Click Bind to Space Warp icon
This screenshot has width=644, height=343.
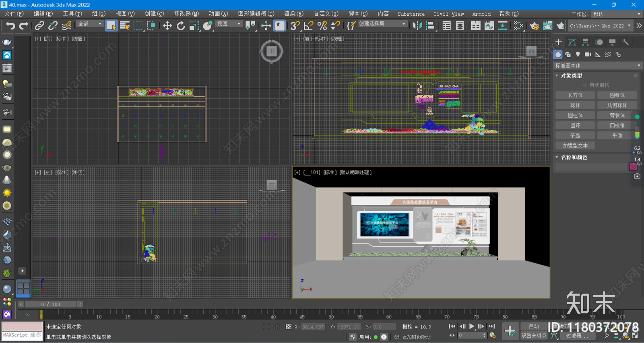click(66, 26)
